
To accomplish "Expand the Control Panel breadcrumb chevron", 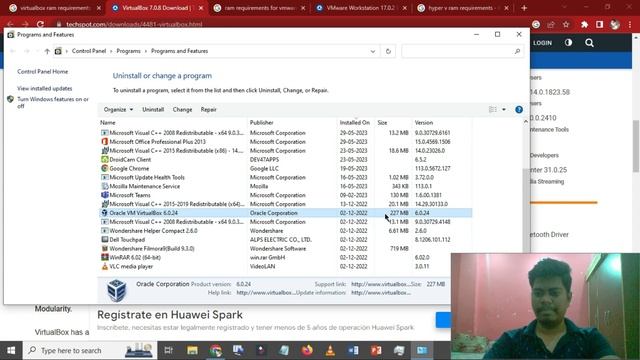I will click(111, 51).
